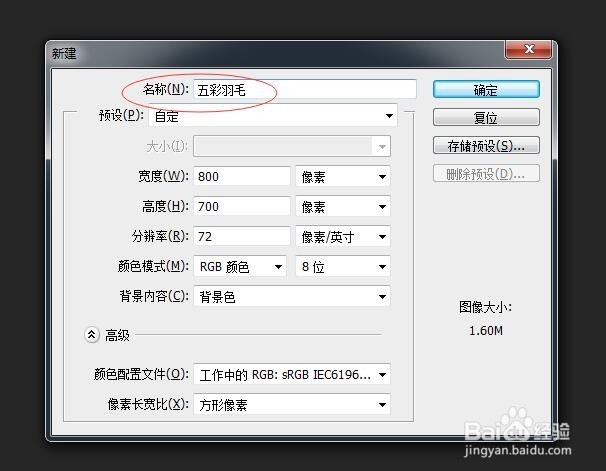This screenshot has width=606, height=471.
Task: Click the 复位 reset button
Action: tap(486, 117)
